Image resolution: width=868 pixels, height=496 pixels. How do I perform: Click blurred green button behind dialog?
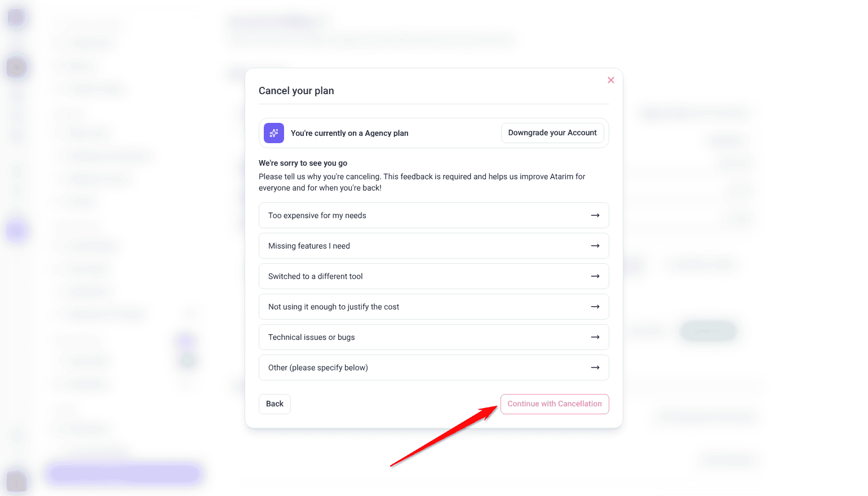pos(708,331)
